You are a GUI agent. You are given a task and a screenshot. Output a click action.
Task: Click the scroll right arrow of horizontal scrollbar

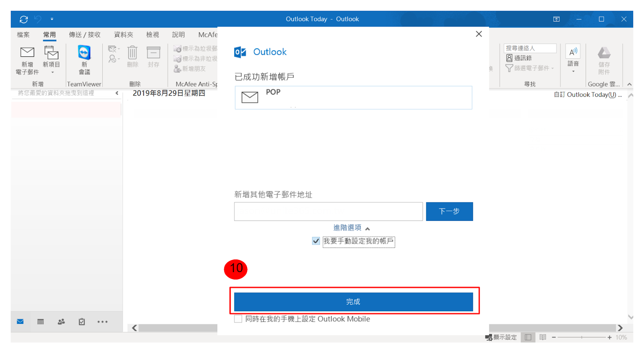tap(620, 328)
